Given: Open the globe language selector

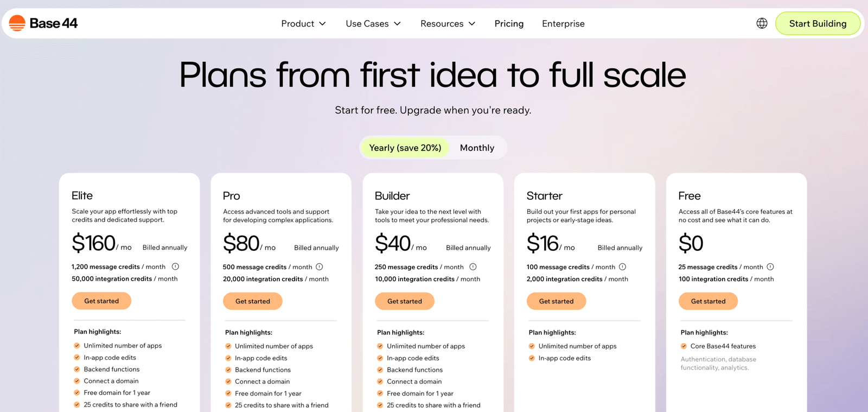Looking at the screenshot, I should point(762,23).
